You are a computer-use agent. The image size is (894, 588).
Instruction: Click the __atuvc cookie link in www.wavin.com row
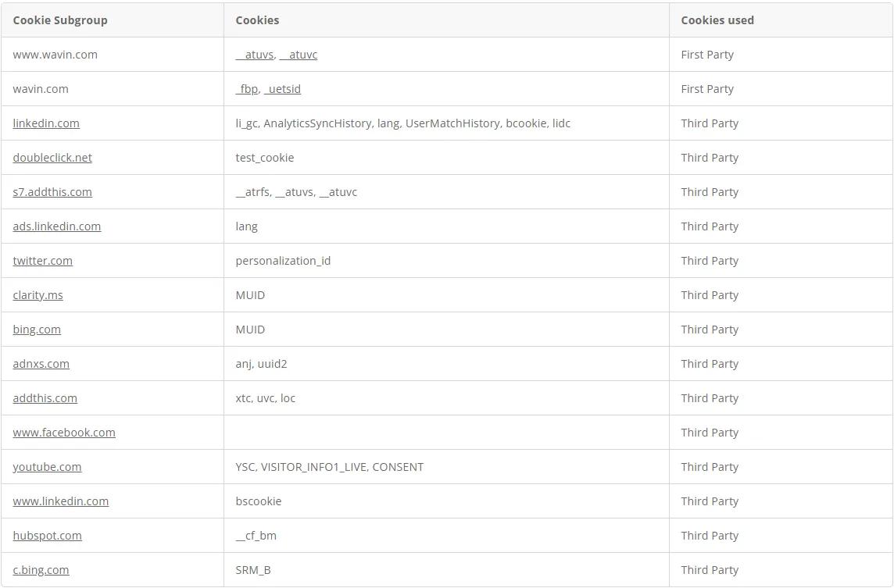click(299, 55)
